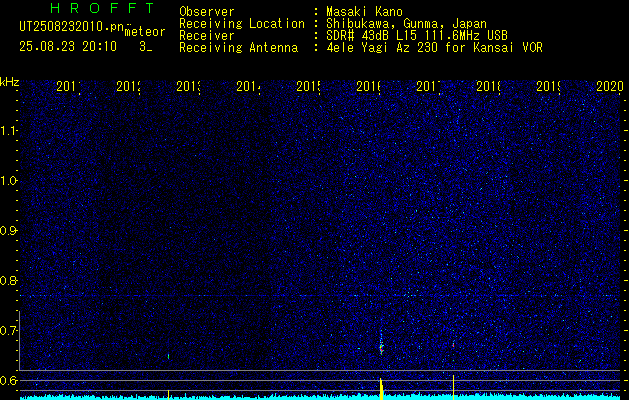Click the meteor count '3_' value
629x400 pixels.
(x=145, y=47)
